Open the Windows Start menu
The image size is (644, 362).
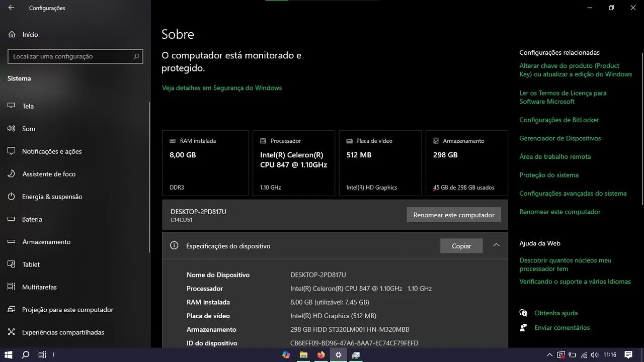point(9,355)
